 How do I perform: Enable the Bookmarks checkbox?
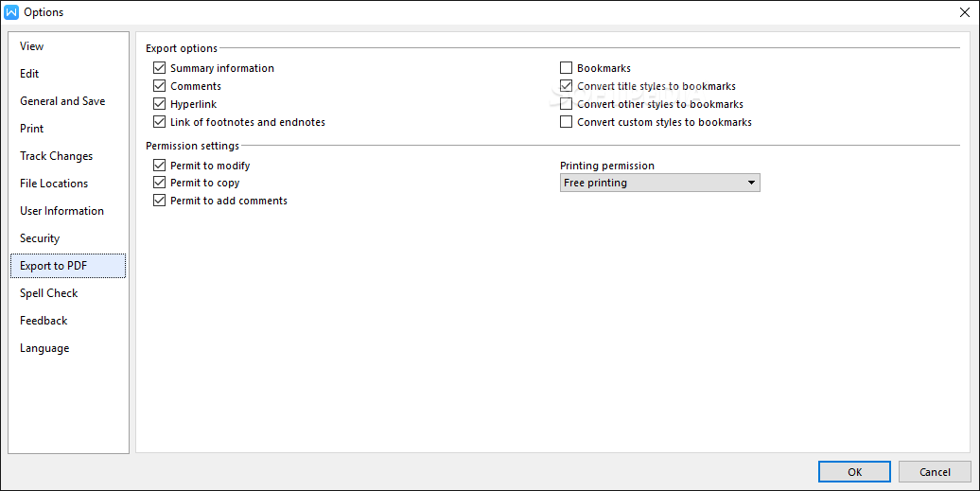point(567,67)
